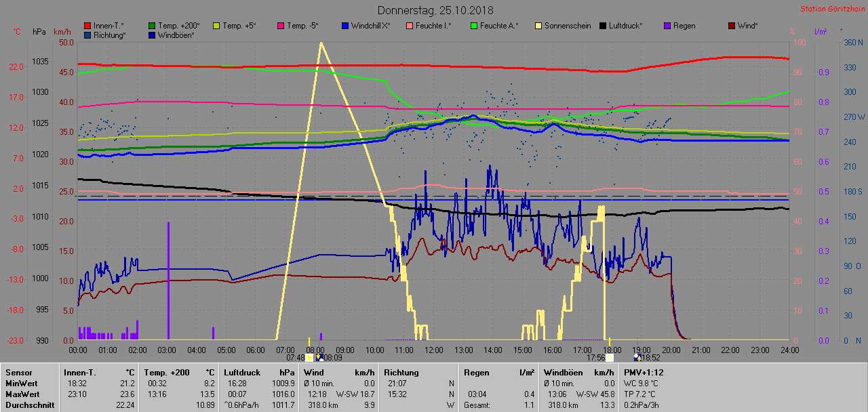Screen dimensions: 868x412
Task: Click the hPa axis unit label
Action: click(x=39, y=32)
